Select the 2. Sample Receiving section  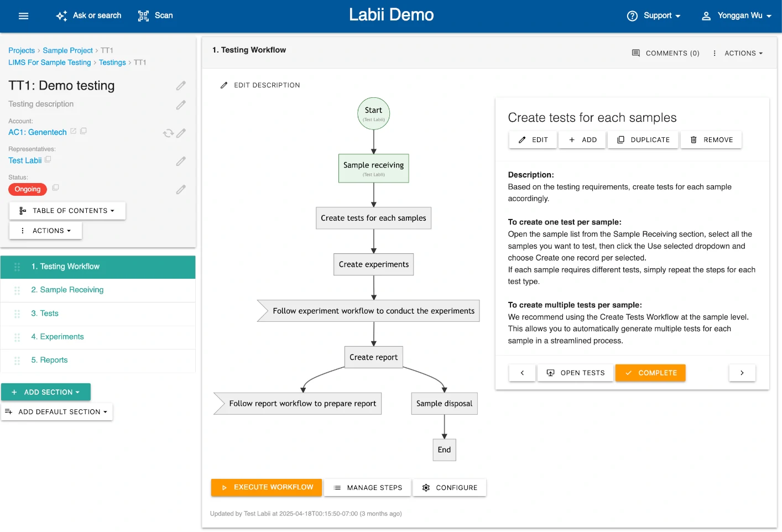67,289
